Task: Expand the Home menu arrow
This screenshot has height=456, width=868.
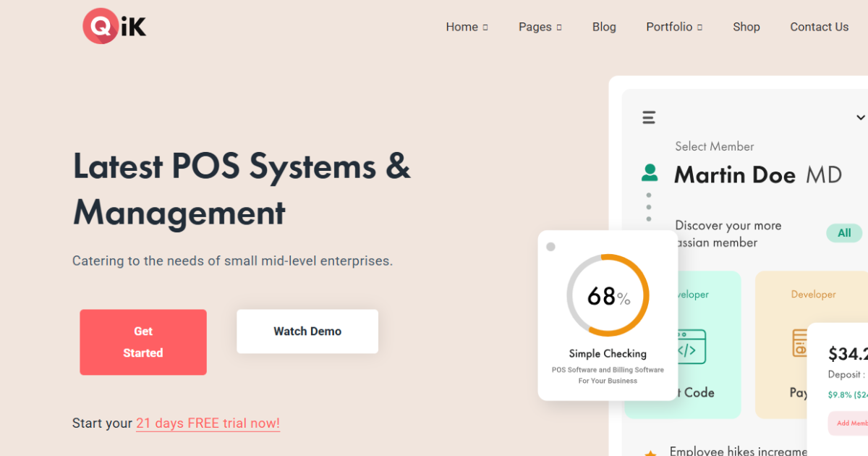Action: click(x=485, y=28)
